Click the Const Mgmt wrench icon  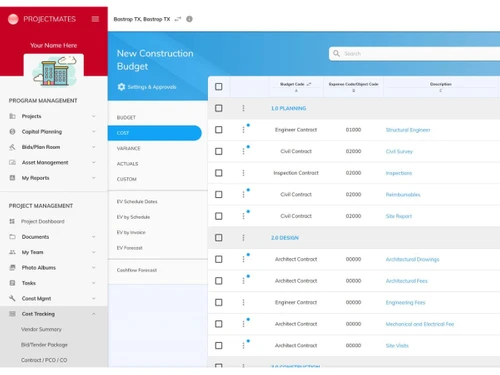12,298
